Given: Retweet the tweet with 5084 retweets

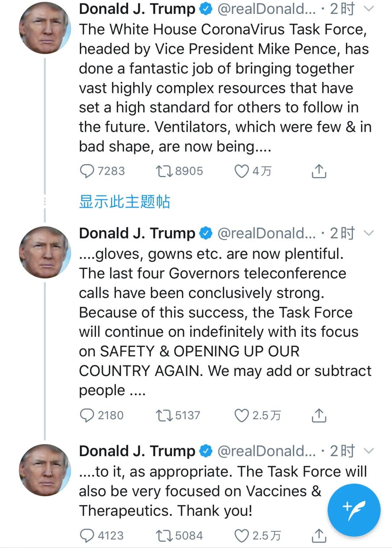Looking at the screenshot, I should click(164, 536).
